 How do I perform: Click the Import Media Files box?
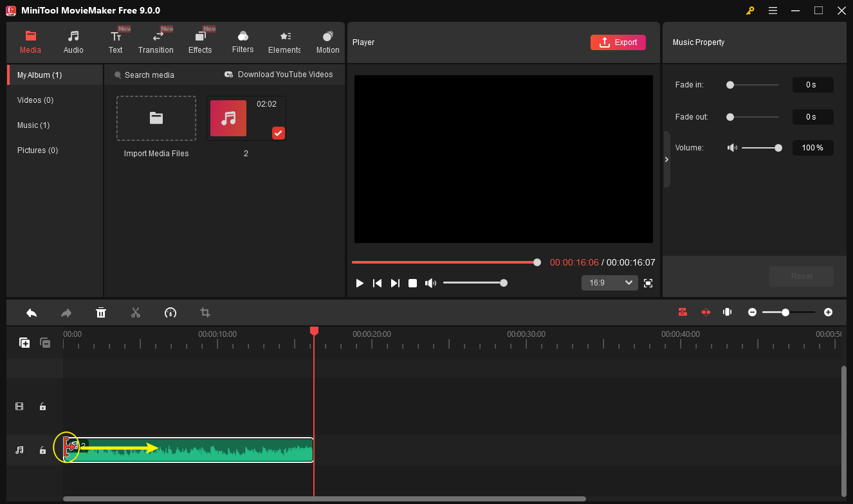click(156, 118)
